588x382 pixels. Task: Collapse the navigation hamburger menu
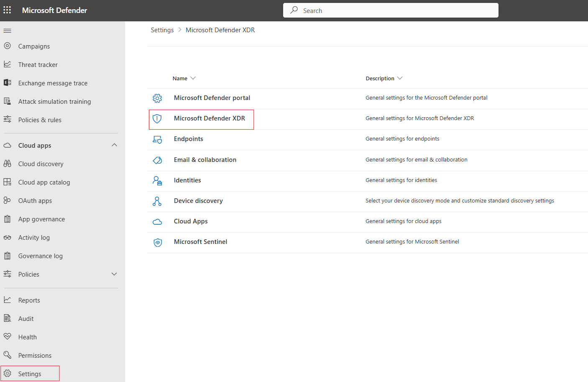7,31
